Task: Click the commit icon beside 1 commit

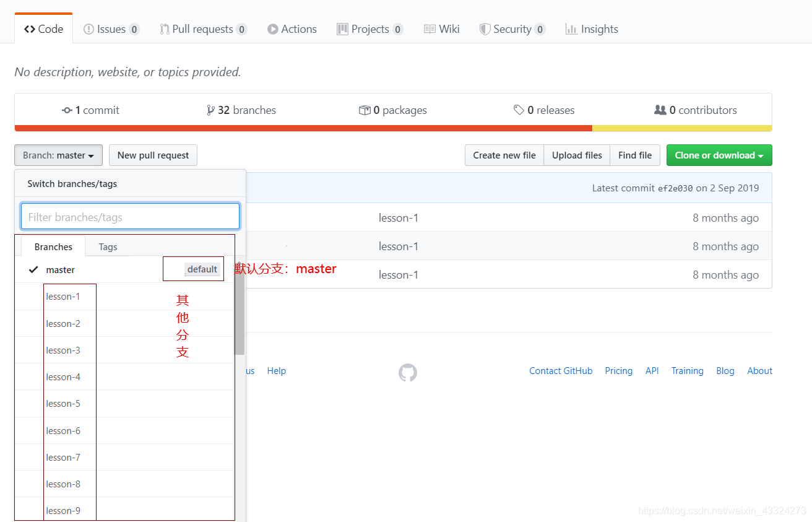Action: 67,110
